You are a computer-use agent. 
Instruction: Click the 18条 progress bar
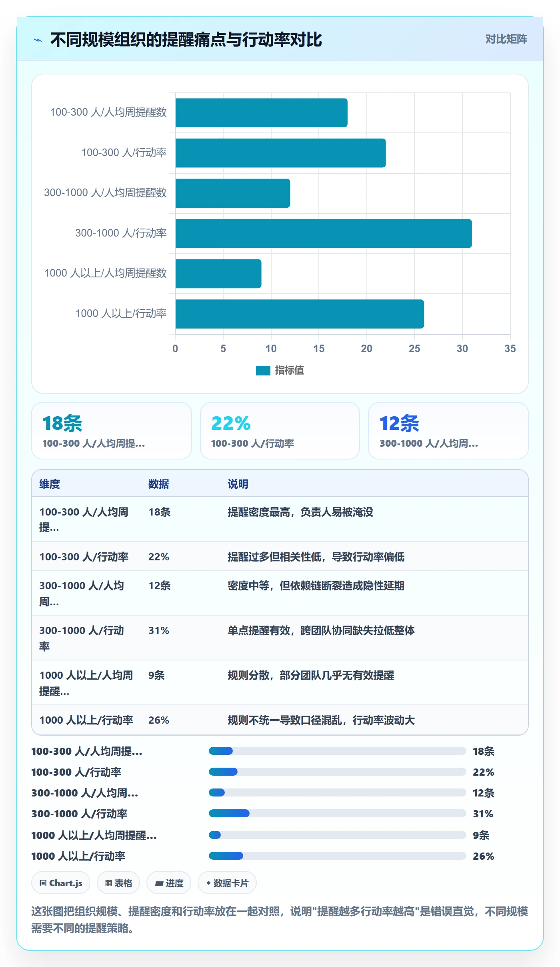[338, 751]
